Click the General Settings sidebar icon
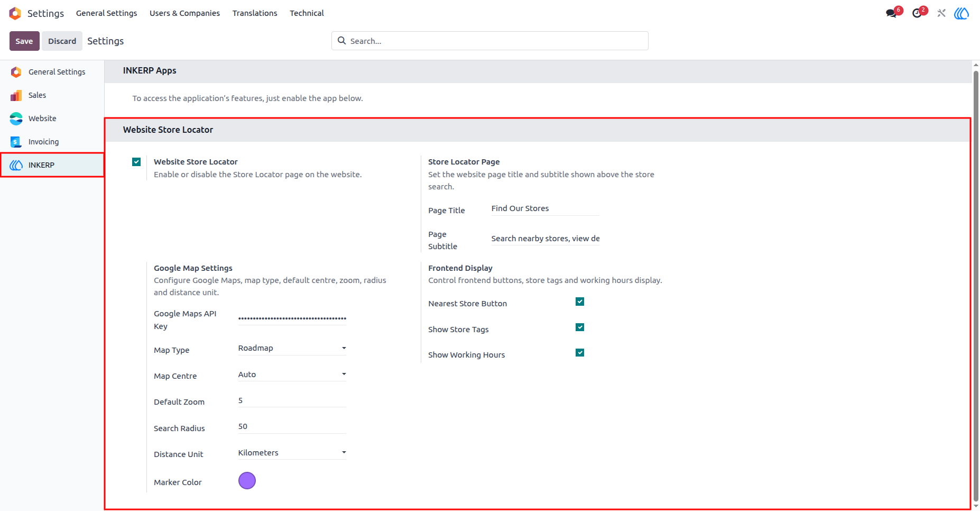This screenshot has width=980, height=511. click(16, 72)
